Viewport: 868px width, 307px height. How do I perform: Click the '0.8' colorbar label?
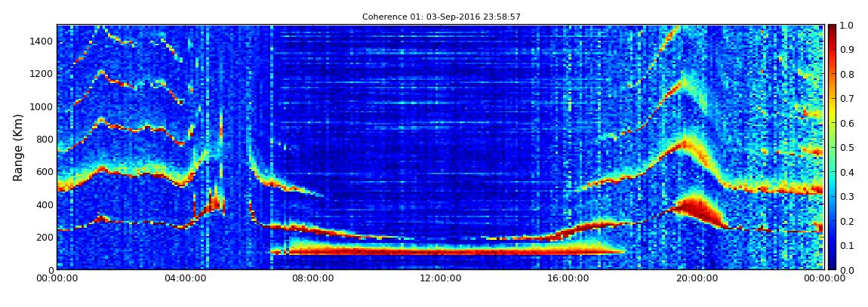847,74
